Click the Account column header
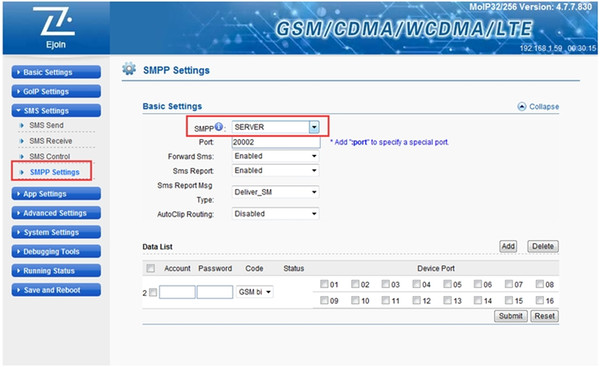 [x=177, y=268]
